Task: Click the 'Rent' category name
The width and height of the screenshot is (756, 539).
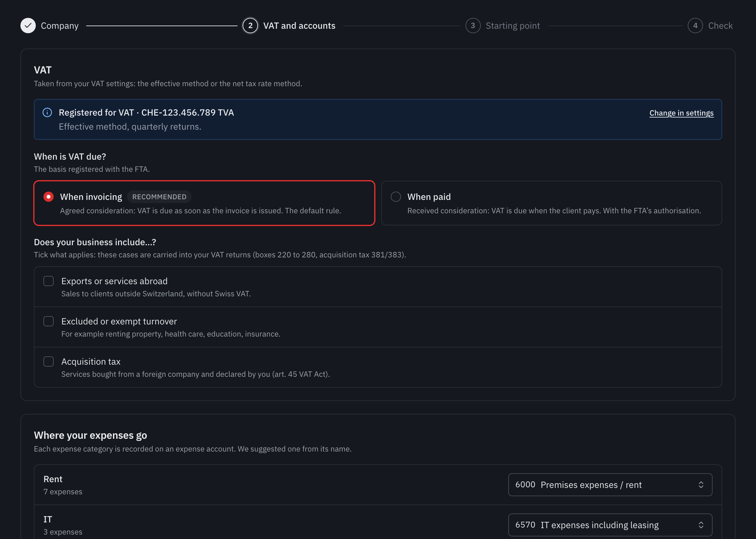Action: coord(53,479)
